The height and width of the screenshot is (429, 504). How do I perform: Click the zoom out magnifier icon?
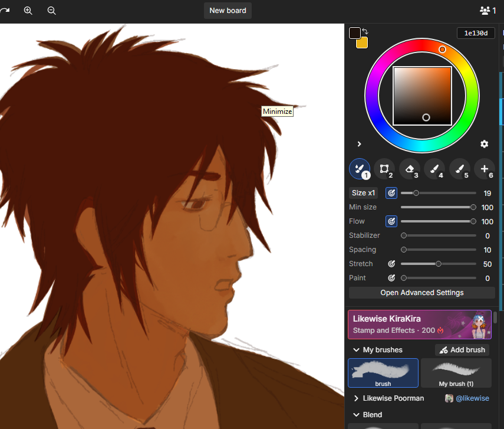[x=51, y=11]
